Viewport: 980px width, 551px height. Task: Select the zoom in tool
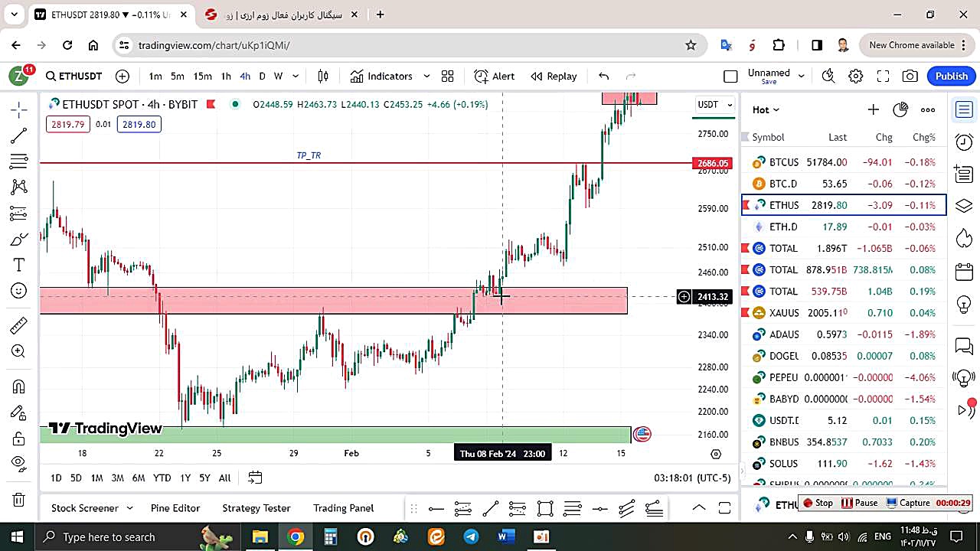(x=19, y=351)
